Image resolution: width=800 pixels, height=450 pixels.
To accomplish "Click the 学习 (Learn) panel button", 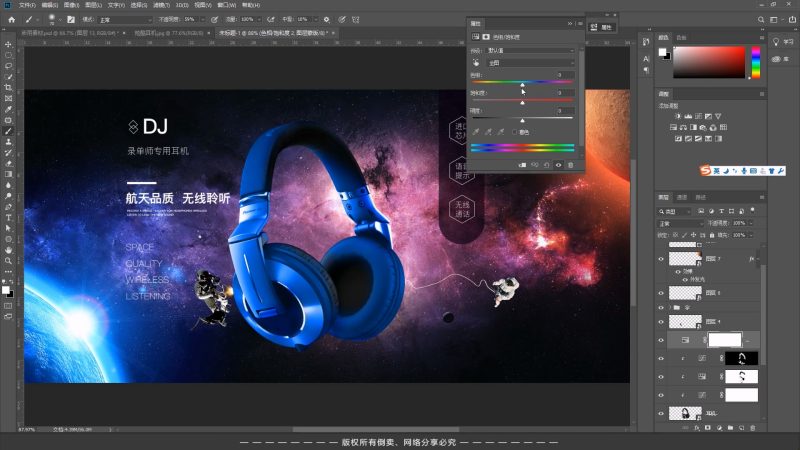I will pos(784,41).
